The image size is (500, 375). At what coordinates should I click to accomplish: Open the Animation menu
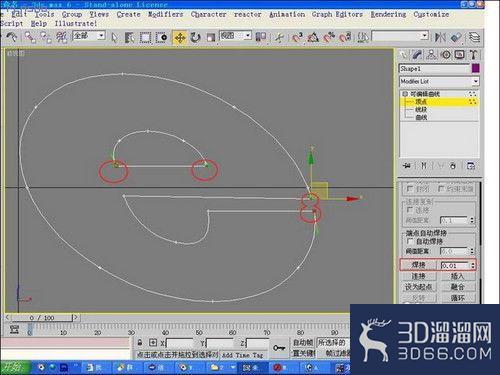click(x=287, y=14)
